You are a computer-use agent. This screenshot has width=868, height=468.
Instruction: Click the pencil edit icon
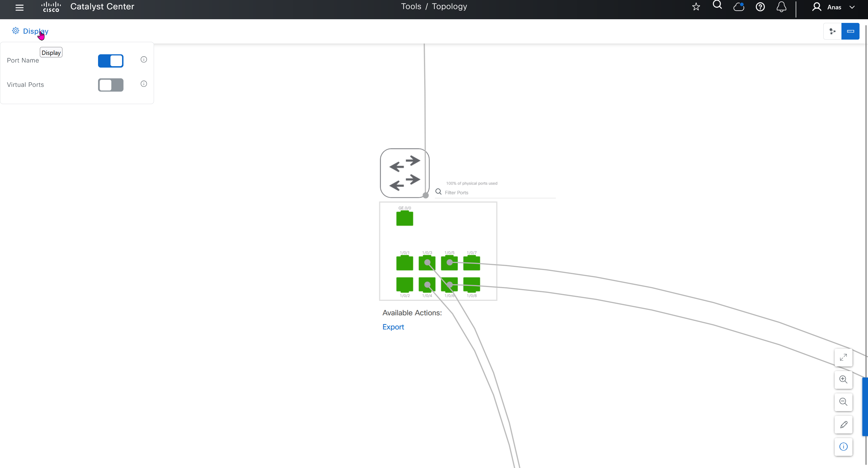843,424
